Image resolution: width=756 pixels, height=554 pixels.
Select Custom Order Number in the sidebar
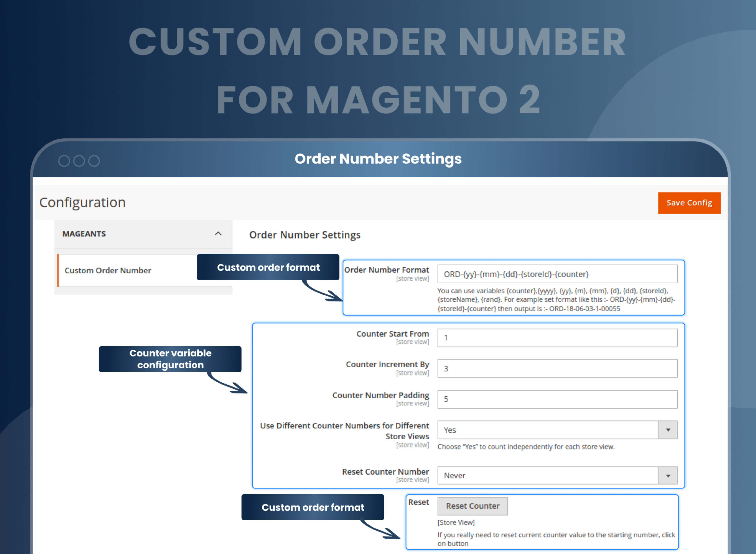click(x=108, y=270)
